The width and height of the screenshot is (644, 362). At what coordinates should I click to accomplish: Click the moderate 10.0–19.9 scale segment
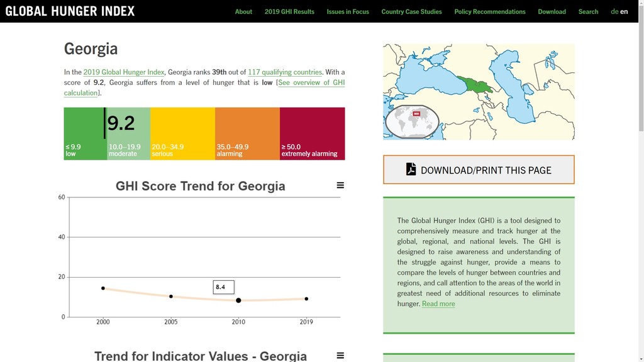[x=128, y=133]
